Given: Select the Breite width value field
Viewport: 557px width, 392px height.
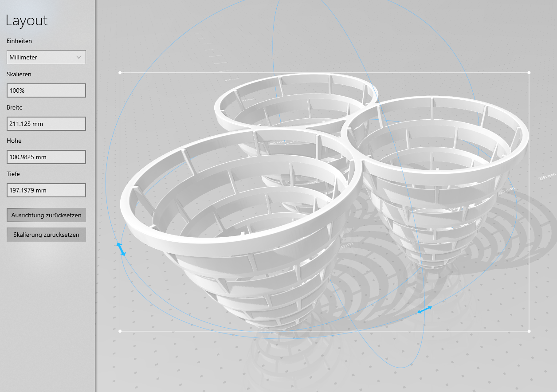Looking at the screenshot, I should tap(46, 123).
